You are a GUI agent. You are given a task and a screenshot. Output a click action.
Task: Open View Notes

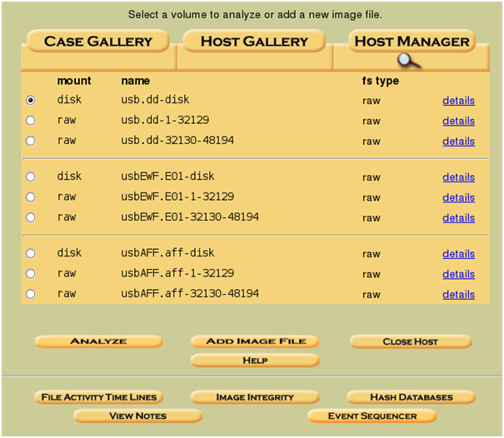[x=137, y=416]
